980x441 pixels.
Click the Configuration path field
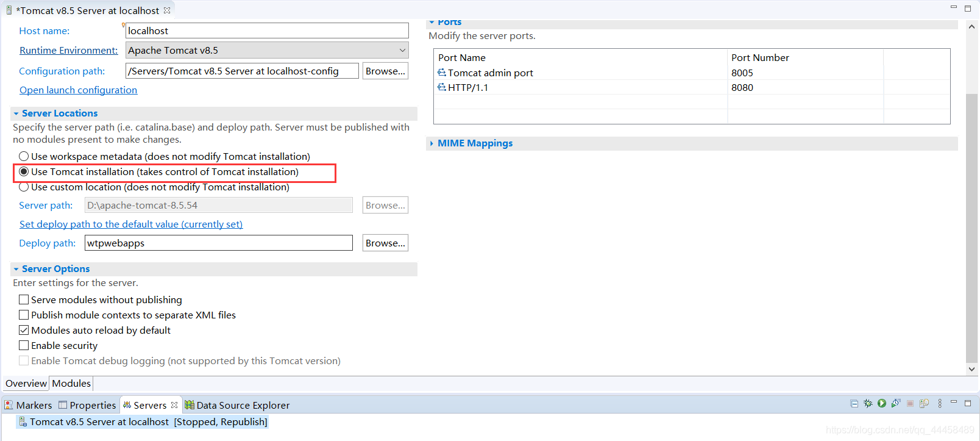click(242, 71)
